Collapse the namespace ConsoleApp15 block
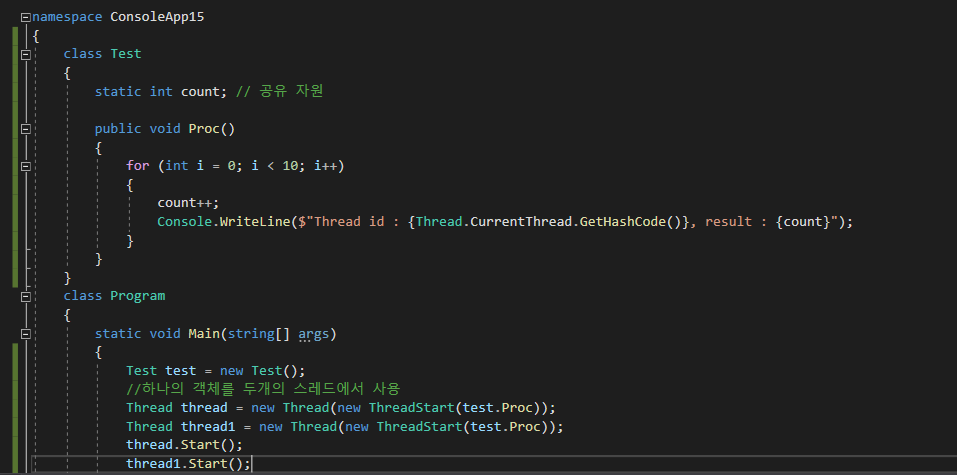Screen dimensions: 957x475 [x=26, y=17]
